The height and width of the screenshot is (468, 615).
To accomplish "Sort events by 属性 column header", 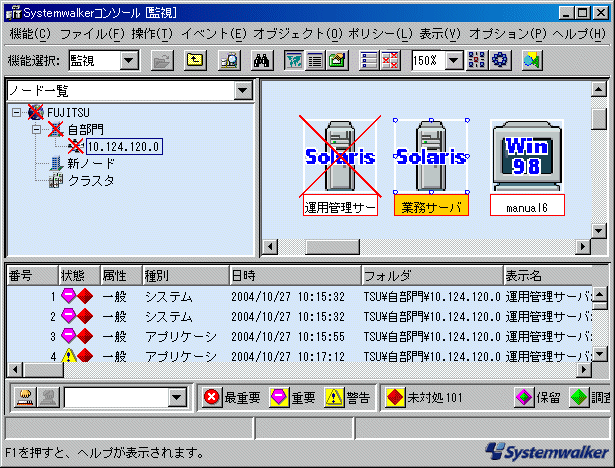I will pyautogui.click(x=121, y=275).
